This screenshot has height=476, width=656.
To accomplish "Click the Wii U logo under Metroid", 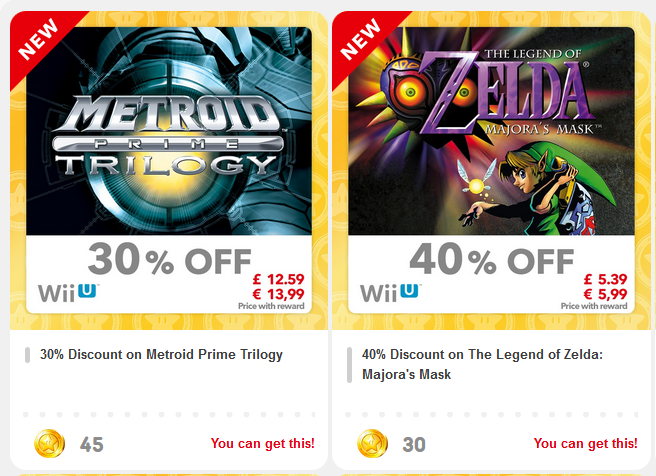I will [67, 293].
